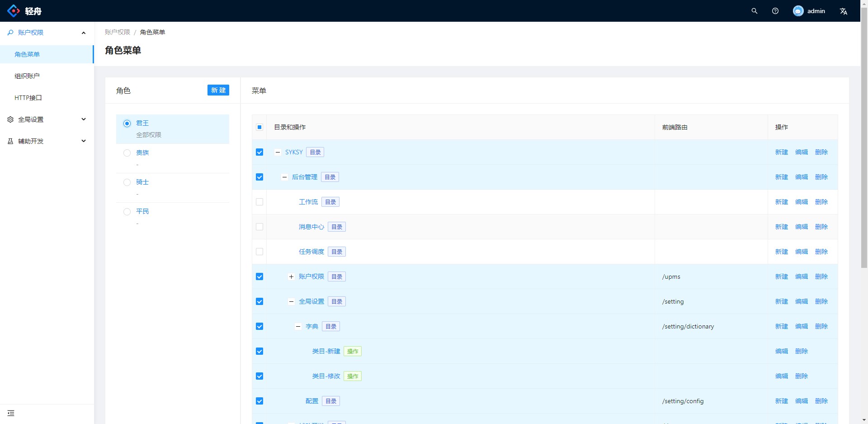Expand the 账户权限 tree node
Image resolution: width=868 pixels, height=424 pixels.
291,276
